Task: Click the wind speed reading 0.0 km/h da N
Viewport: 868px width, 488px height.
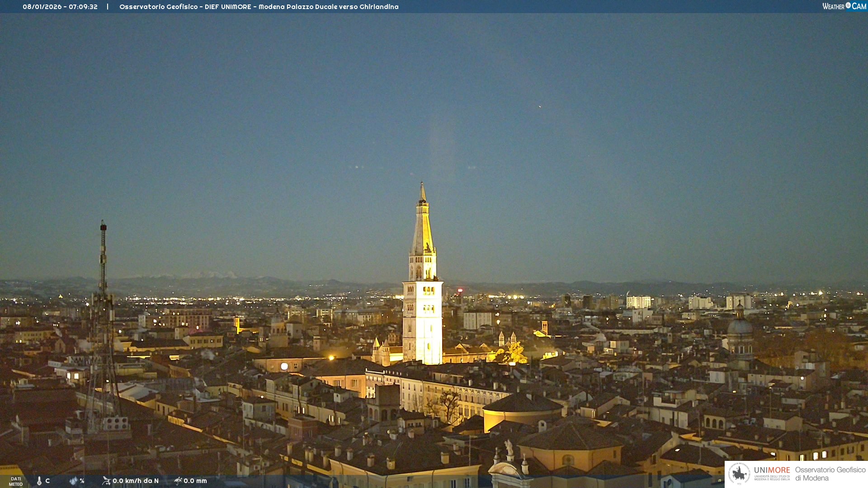Action: pos(136,481)
